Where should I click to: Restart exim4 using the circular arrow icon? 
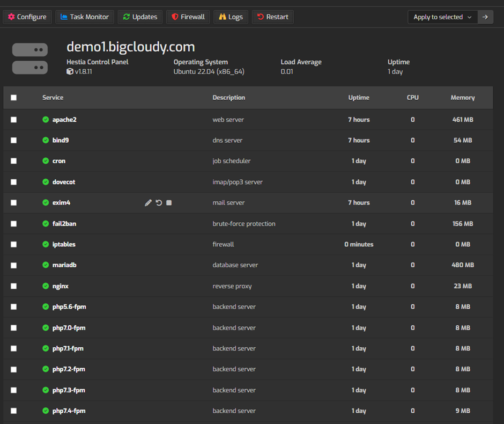point(158,203)
